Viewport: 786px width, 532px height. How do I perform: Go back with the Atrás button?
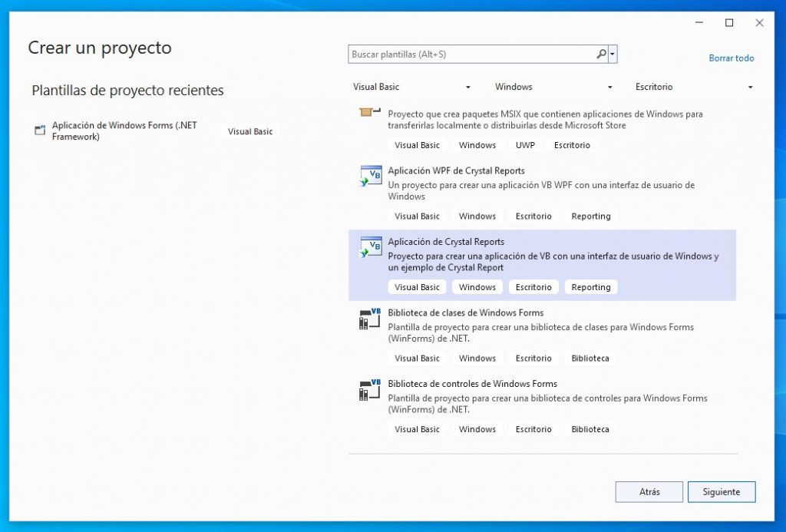click(649, 492)
